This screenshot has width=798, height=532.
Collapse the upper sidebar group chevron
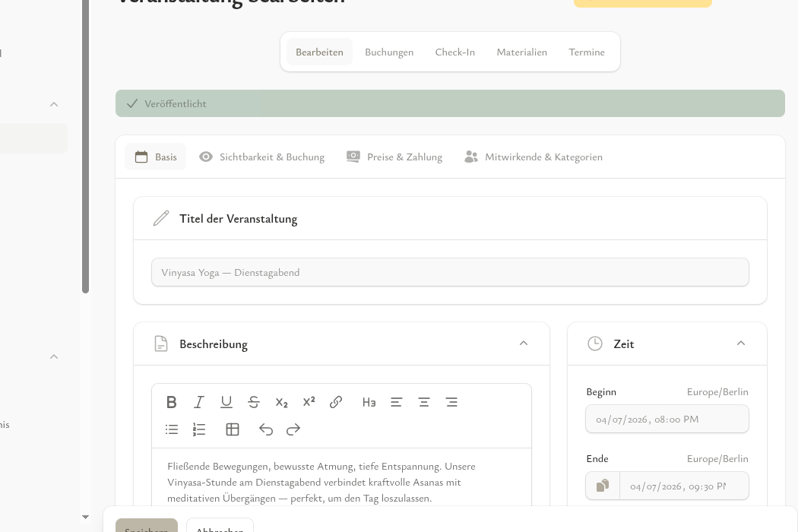[54, 104]
